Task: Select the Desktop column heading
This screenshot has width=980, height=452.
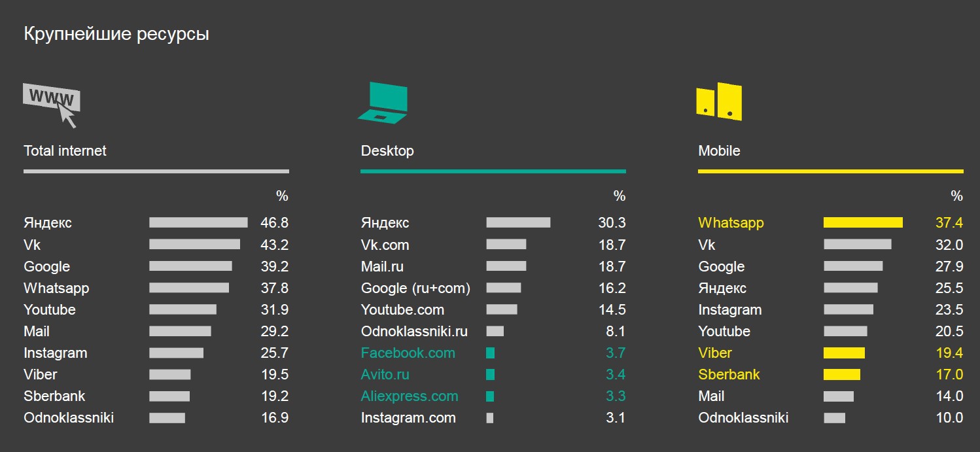Action: coord(387,151)
